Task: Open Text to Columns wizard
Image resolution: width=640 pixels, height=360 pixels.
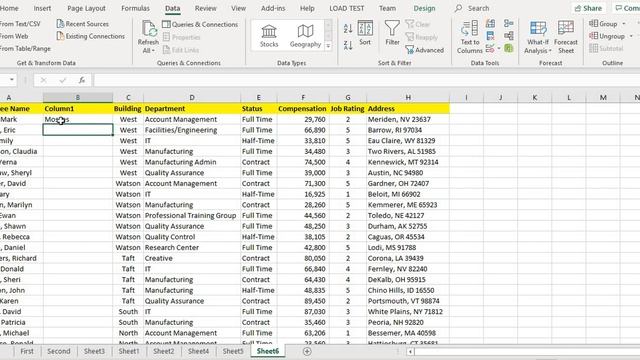Action: coord(469,38)
